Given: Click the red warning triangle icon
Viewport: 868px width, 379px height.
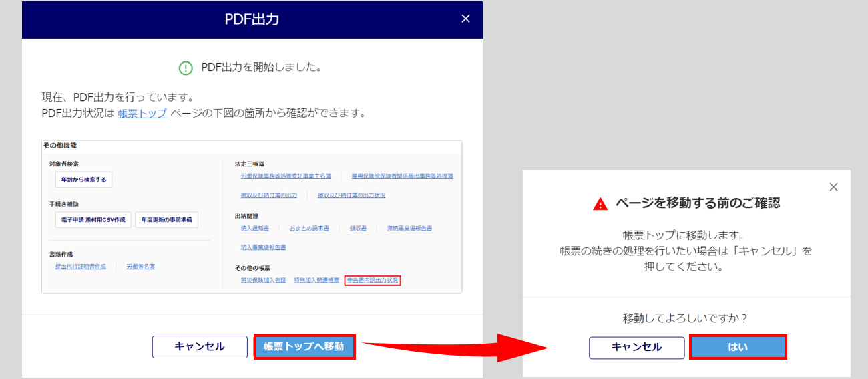Looking at the screenshot, I should point(600,203).
